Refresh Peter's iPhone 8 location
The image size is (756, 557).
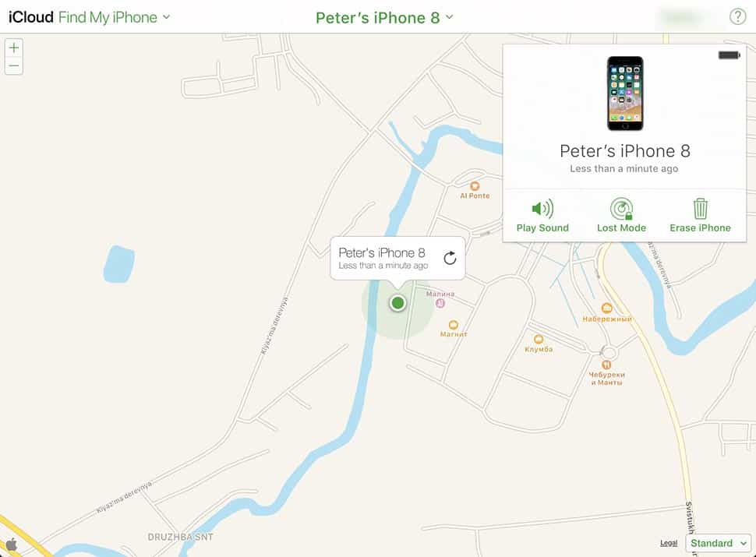450,258
